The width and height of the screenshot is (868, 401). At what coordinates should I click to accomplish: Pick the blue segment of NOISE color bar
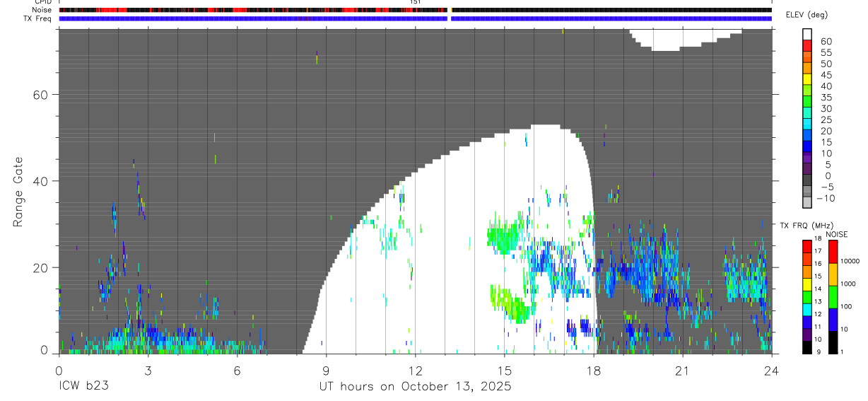[x=833, y=320]
